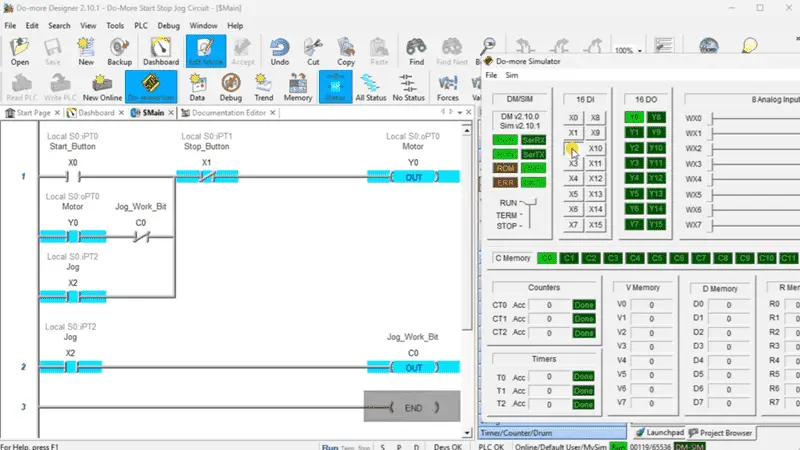Click the Read PLC icon
This screenshot has height=450, width=800.
(21, 87)
